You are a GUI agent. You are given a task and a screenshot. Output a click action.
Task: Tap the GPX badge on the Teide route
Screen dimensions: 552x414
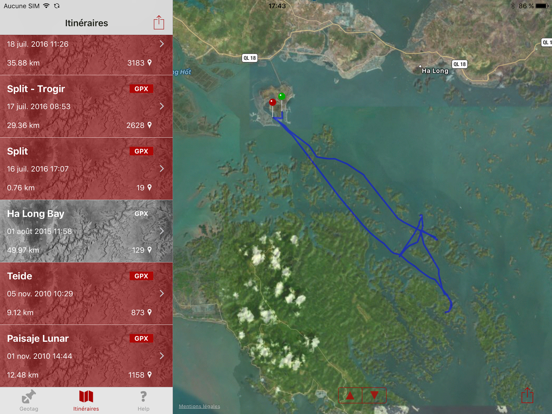point(141,276)
